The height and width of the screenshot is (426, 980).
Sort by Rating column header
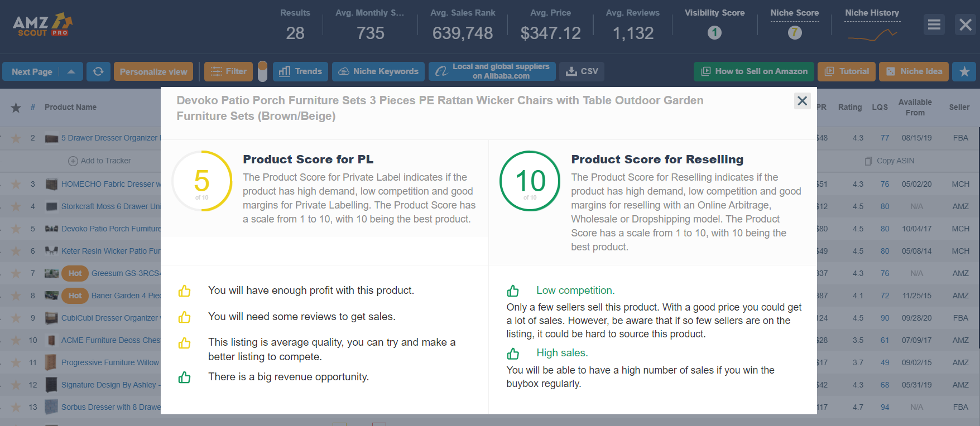coord(849,107)
